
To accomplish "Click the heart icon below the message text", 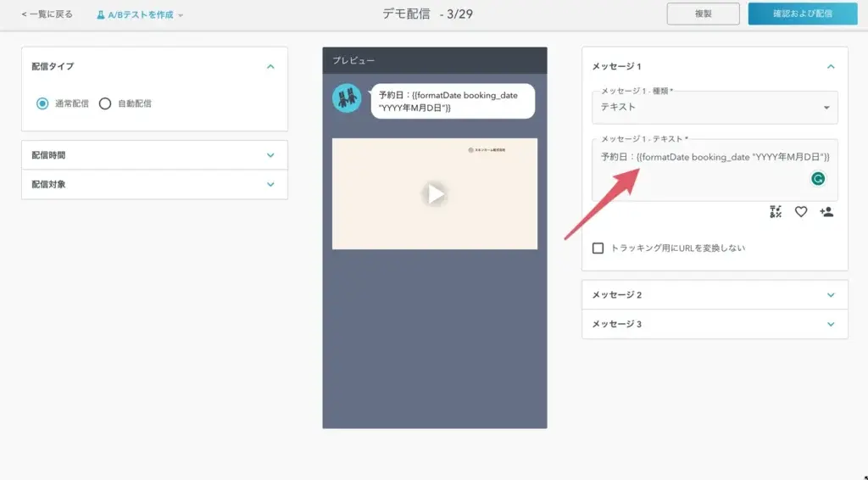I will tap(801, 212).
